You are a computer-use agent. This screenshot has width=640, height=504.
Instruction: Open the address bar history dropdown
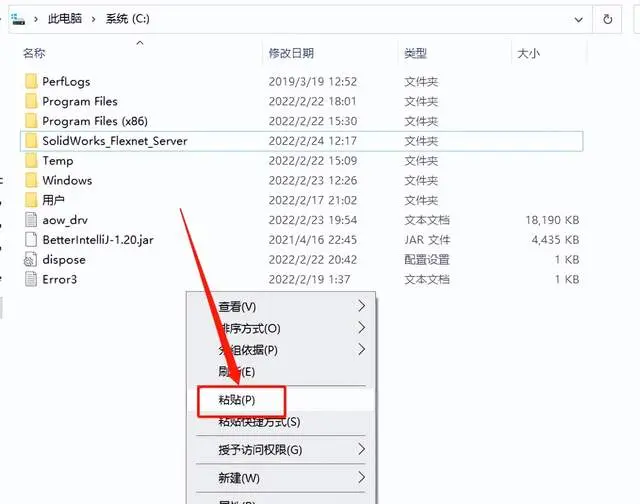pyautogui.click(x=578, y=19)
